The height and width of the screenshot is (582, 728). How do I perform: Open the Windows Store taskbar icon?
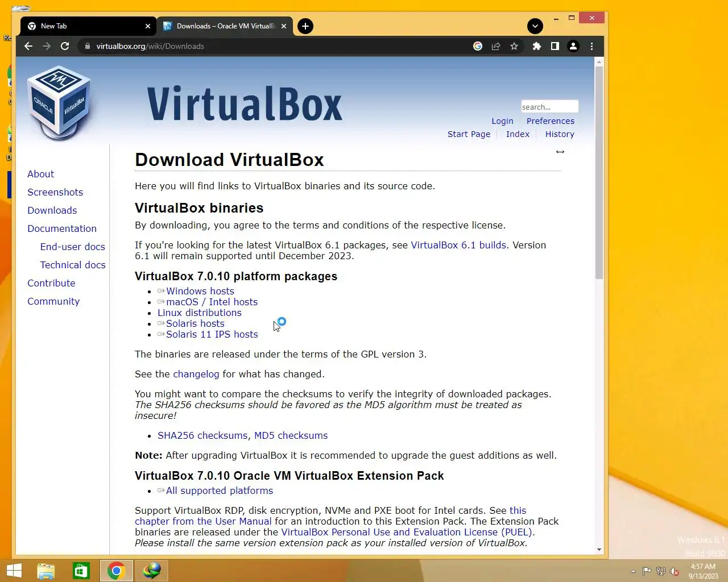pyautogui.click(x=81, y=571)
